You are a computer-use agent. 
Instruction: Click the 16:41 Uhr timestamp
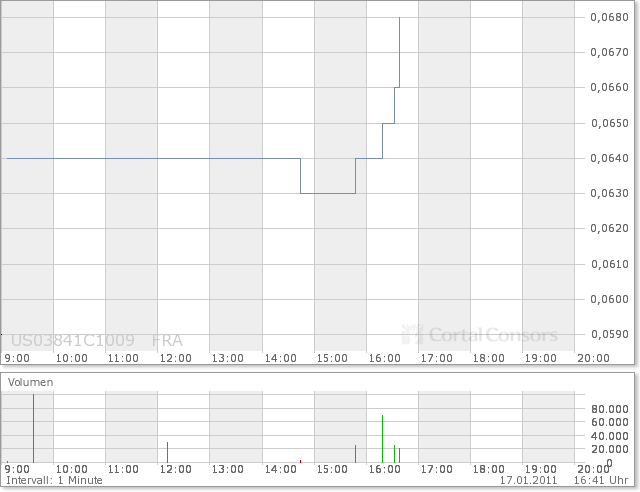pos(601,480)
